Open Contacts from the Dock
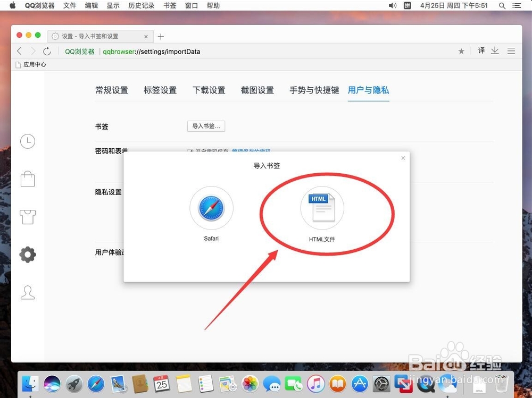Screen dimensions: 532x398 (x=140, y=384)
